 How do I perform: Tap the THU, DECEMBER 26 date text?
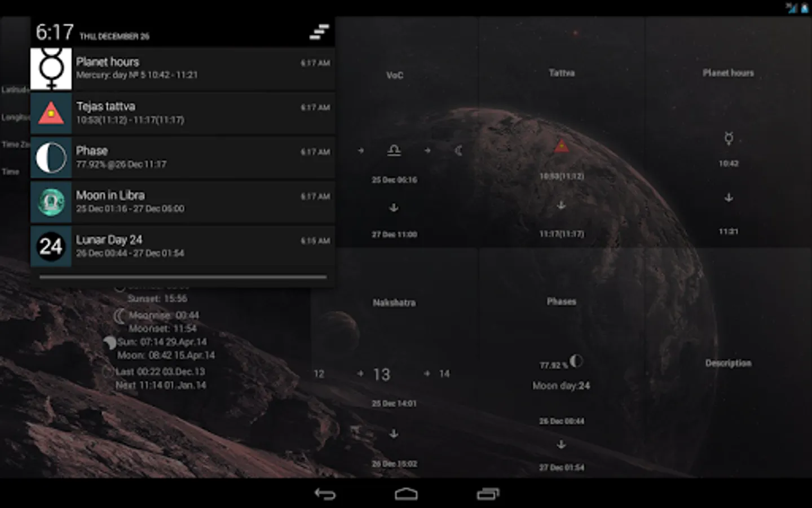114,37
